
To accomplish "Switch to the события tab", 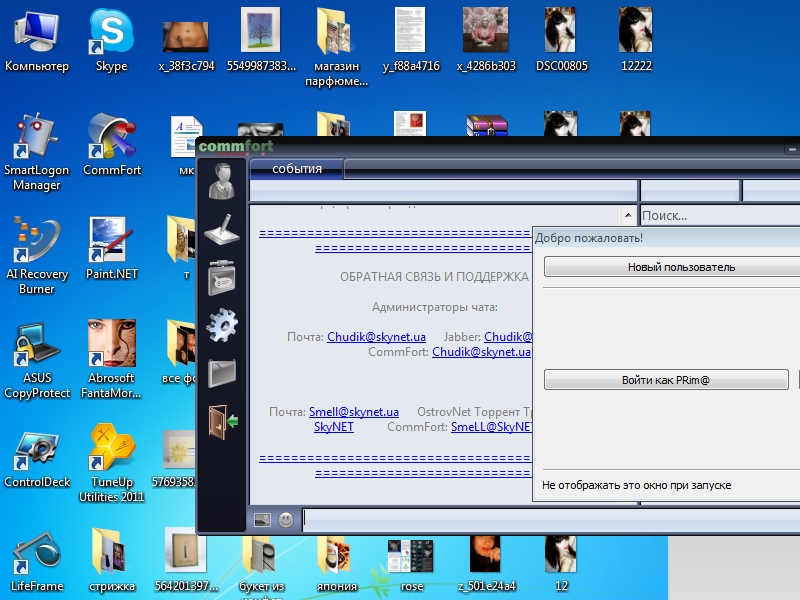I will (297, 169).
